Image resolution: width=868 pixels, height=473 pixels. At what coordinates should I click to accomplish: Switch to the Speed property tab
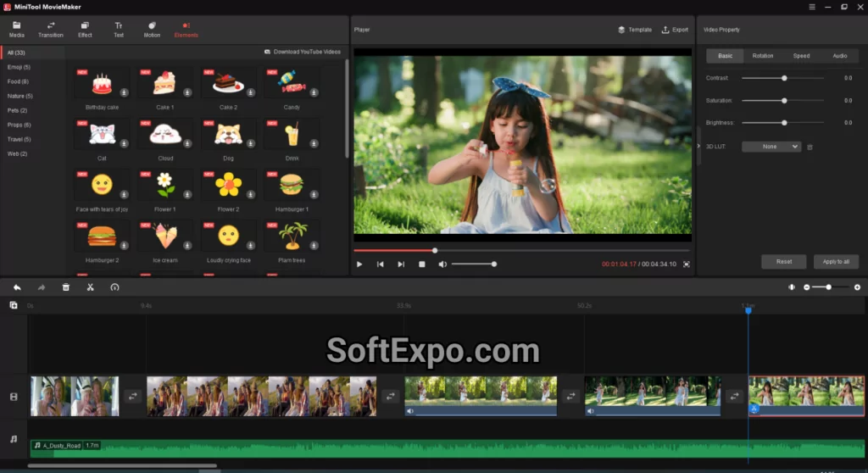pyautogui.click(x=801, y=56)
